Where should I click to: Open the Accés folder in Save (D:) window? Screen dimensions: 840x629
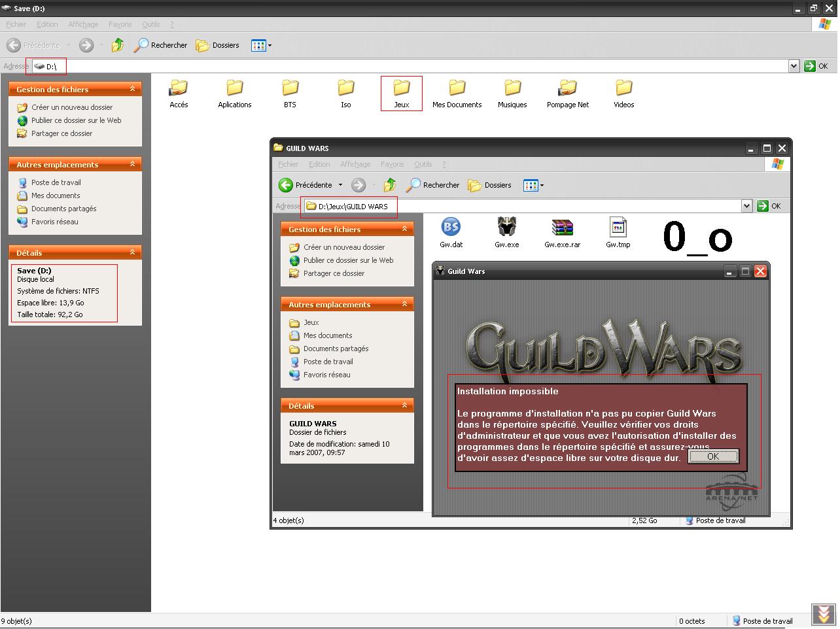(179, 93)
